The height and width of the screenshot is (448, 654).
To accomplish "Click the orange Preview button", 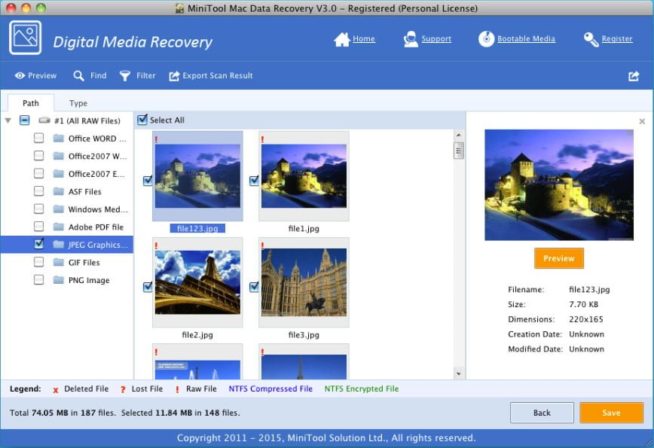I will (x=559, y=258).
